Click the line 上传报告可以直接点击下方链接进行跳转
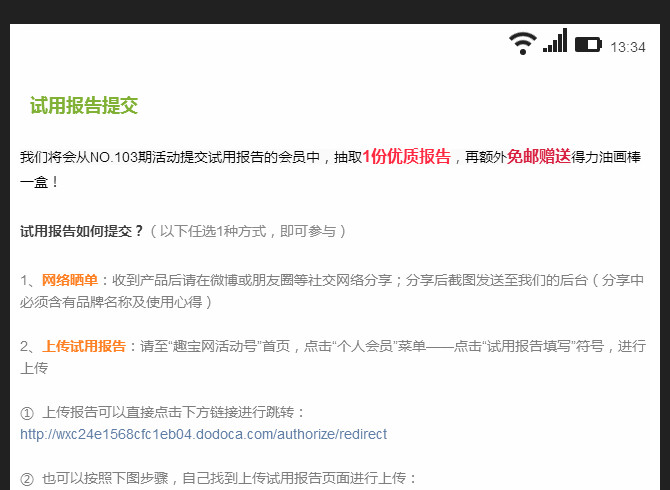The width and height of the screenshot is (670, 490). (x=168, y=412)
